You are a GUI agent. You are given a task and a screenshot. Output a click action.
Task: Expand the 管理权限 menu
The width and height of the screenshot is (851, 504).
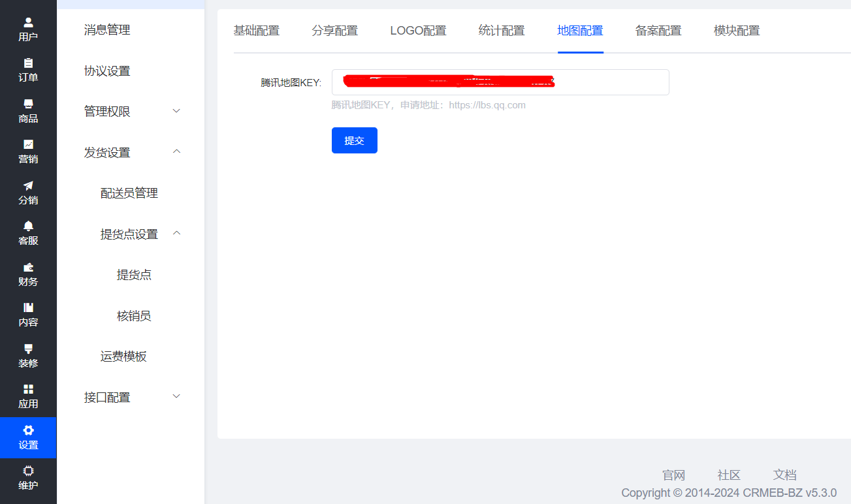[x=131, y=112]
